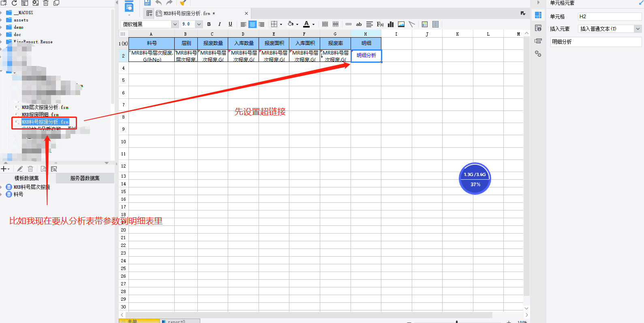
Task: Select the demo folder
Action: [x=19, y=27]
